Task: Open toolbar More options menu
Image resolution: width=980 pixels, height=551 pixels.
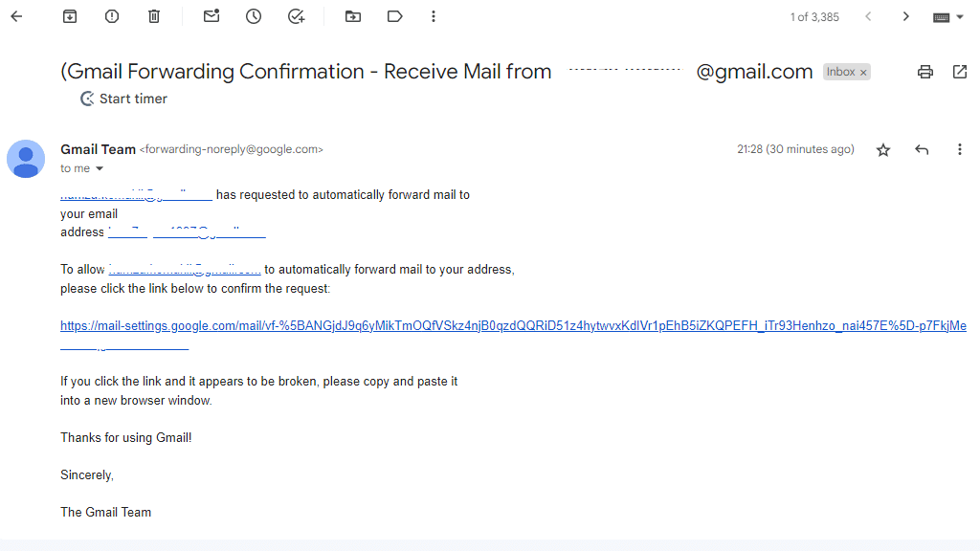Action: pyautogui.click(x=434, y=16)
